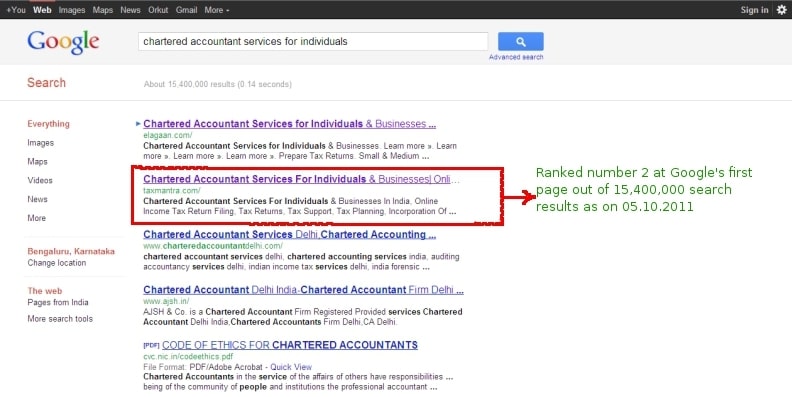The width and height of the screenshot is (792, 397).
Task: Select Pages from India filter
Action: (58, 302)
